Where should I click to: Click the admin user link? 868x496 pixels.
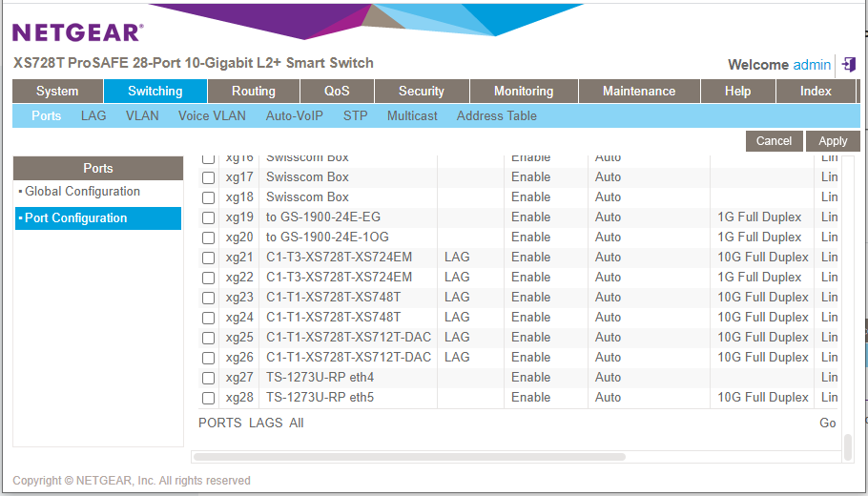click(812, 65)
